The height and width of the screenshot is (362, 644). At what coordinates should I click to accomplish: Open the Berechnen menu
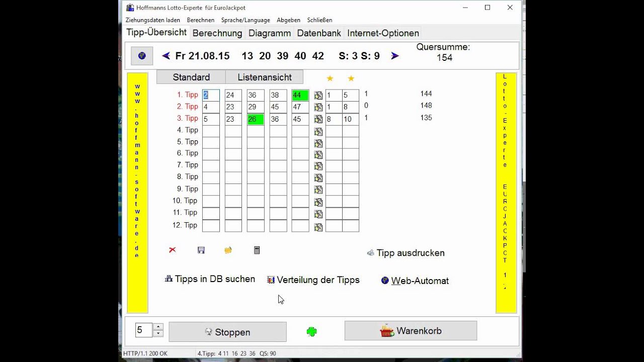200,20
